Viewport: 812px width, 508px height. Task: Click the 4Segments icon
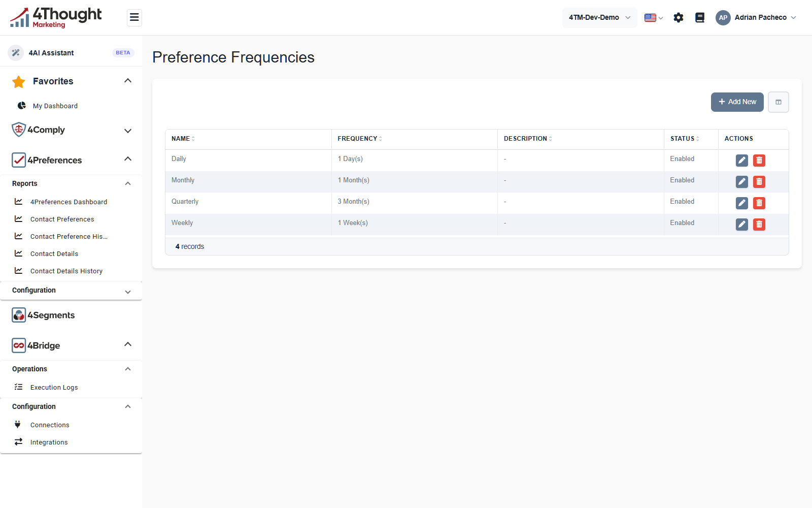[19, 315]
